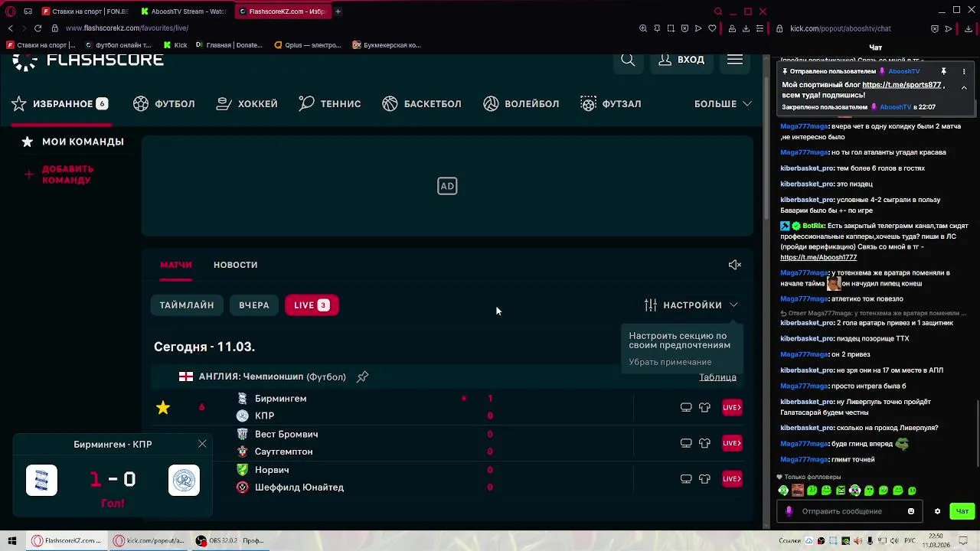Close the Бирмингем - КПР goal popup
Viewport: 980px width, 551px height.
(x=202, y=444)
